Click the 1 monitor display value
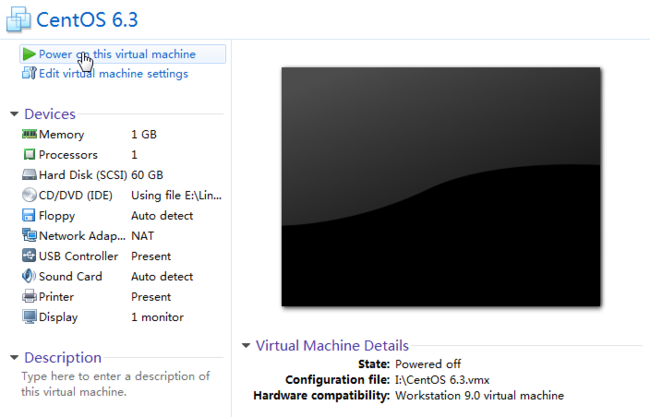The height and width of the screenshot is (417, 650). pos(158,317)
